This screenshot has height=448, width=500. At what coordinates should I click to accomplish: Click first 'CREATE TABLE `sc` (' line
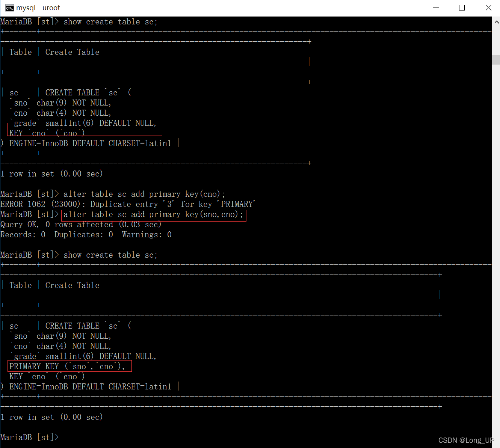pos(88,93)
